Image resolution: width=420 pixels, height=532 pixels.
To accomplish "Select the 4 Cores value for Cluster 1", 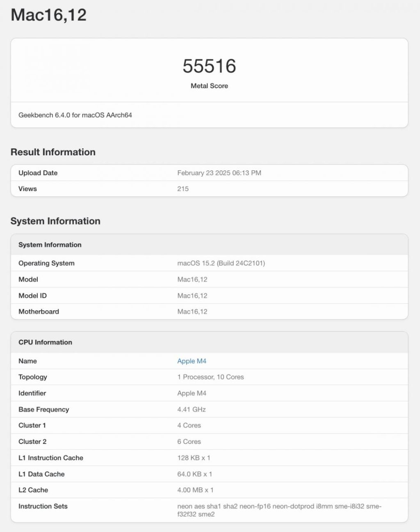I will pyautogui.click(x=189, y=425).
